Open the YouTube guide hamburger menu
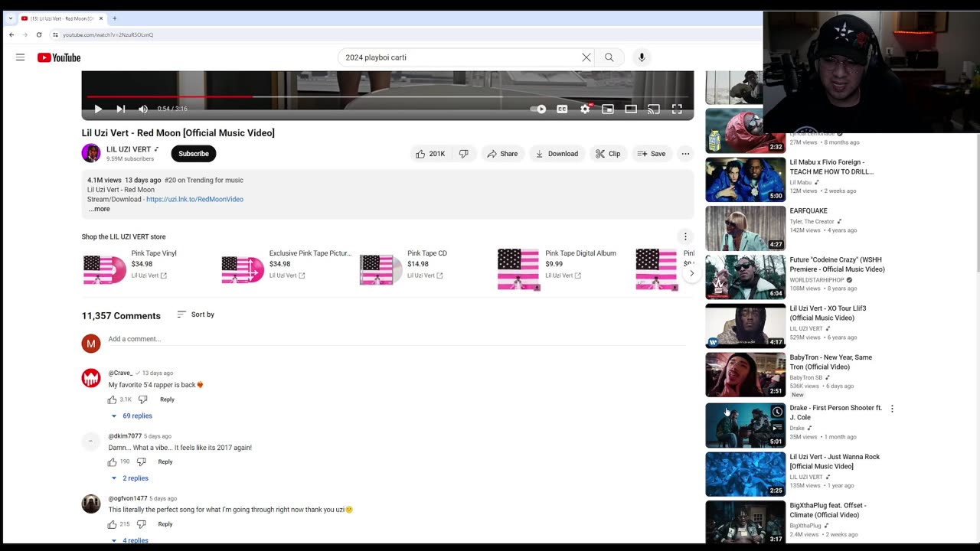980x551 pixels. 21,57
